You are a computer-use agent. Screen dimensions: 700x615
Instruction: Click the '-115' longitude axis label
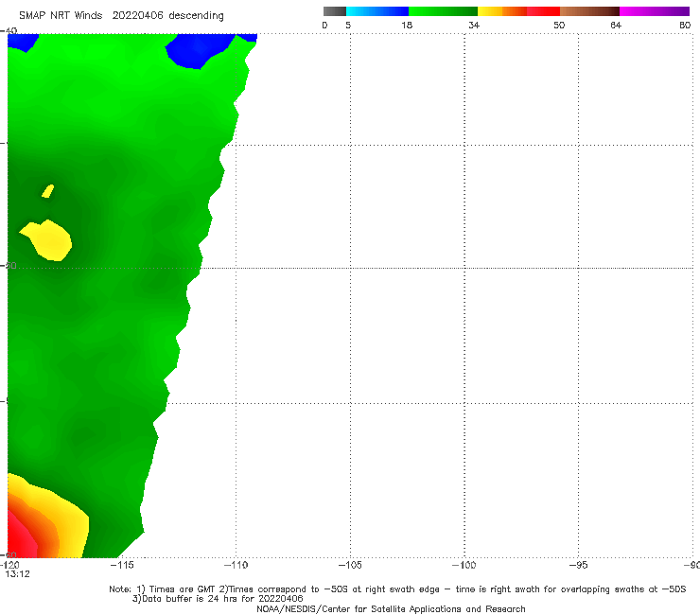point(122,565)
